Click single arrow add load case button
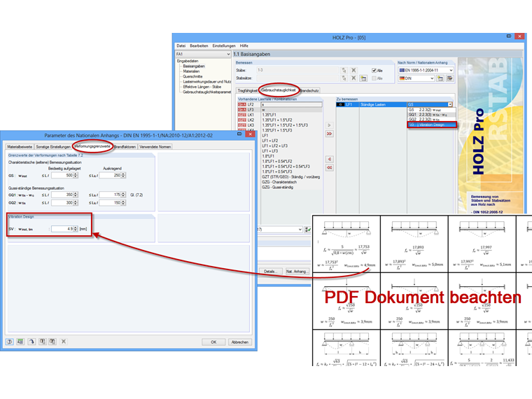This screenshot has height=399, width=532. coord(329,125)
